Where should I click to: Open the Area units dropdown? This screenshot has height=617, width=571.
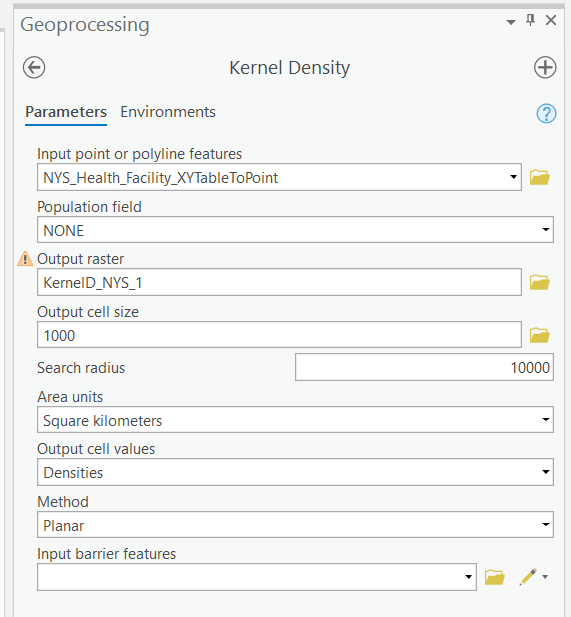point(295,420)
